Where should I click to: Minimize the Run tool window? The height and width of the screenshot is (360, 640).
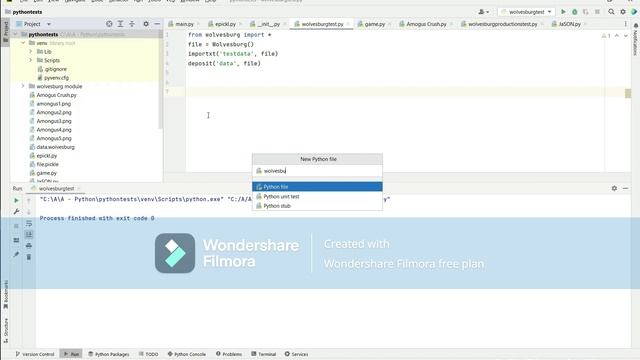coord(625,188)
